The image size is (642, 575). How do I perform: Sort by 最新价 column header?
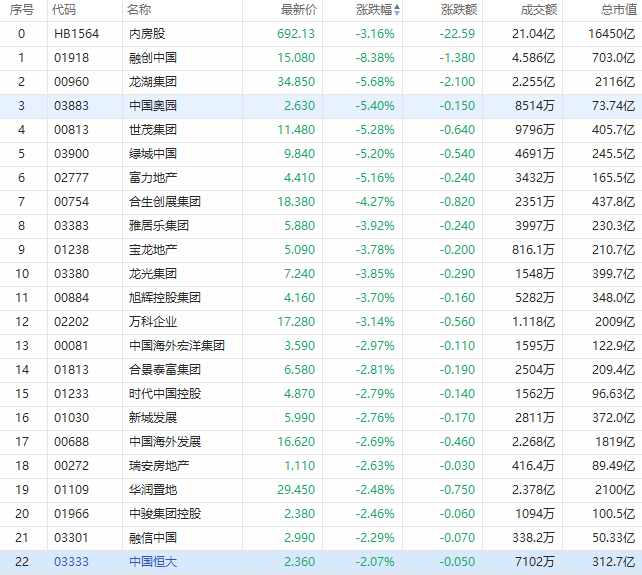[298, 9]
